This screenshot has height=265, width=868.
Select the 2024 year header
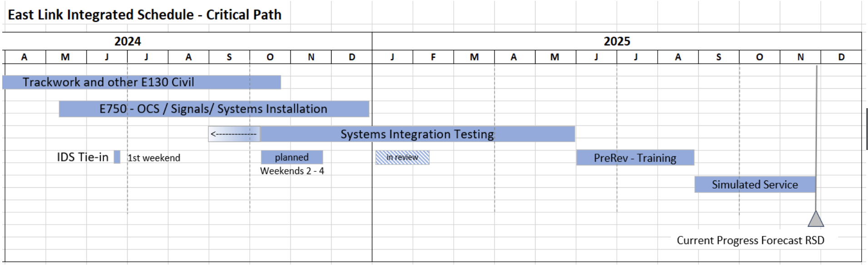(x=128, y=41)
